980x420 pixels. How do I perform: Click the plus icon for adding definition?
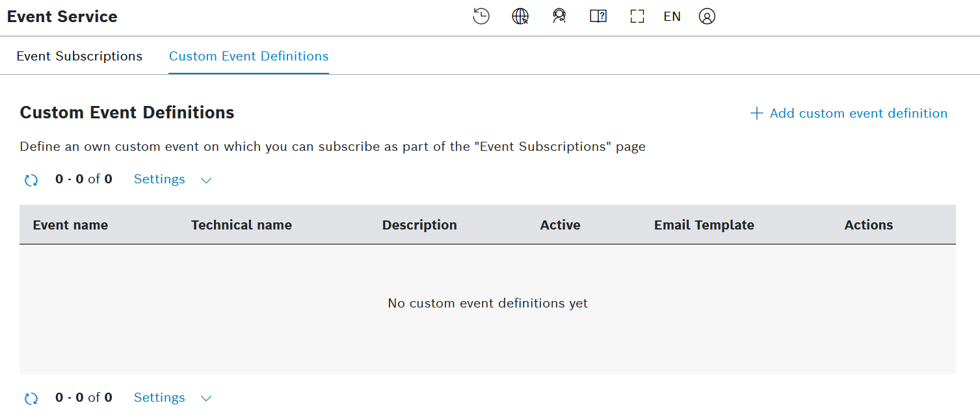(x=756, y=114)
